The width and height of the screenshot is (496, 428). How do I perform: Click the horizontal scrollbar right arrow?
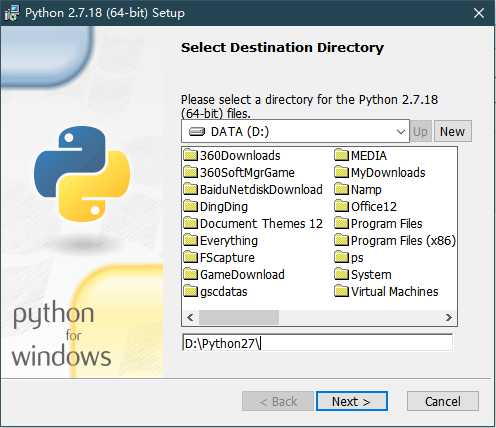449,317
